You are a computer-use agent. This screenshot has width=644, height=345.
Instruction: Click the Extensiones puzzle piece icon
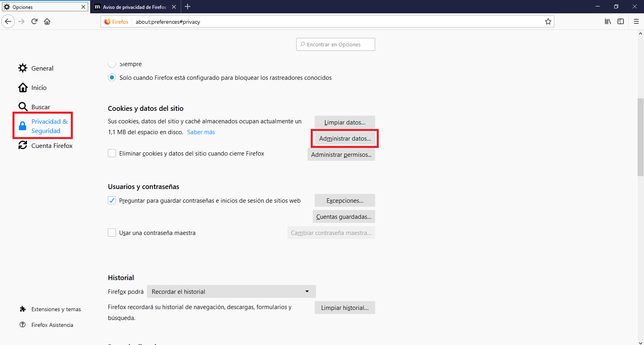pos(23,309)
